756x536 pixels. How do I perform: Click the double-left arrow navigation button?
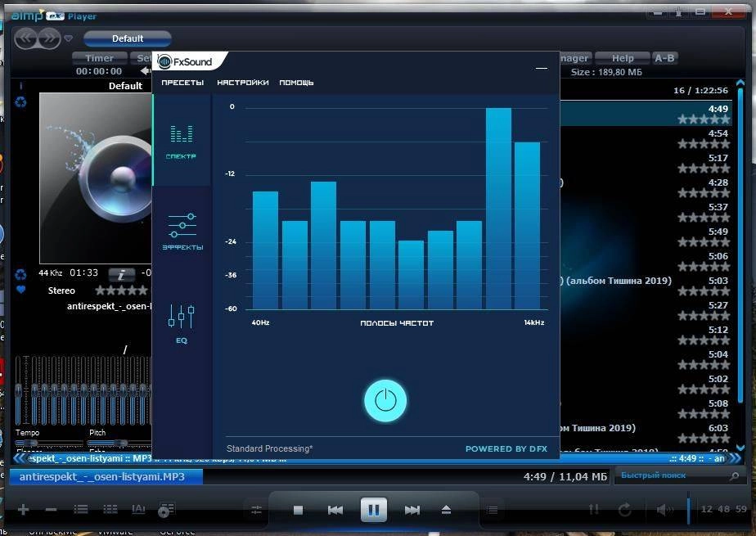(26, 38)
